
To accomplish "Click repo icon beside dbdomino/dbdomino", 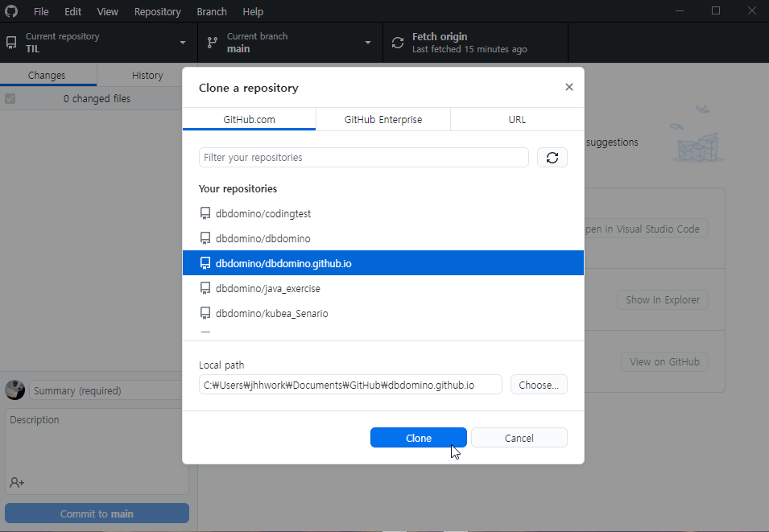I will coord(205,238).
